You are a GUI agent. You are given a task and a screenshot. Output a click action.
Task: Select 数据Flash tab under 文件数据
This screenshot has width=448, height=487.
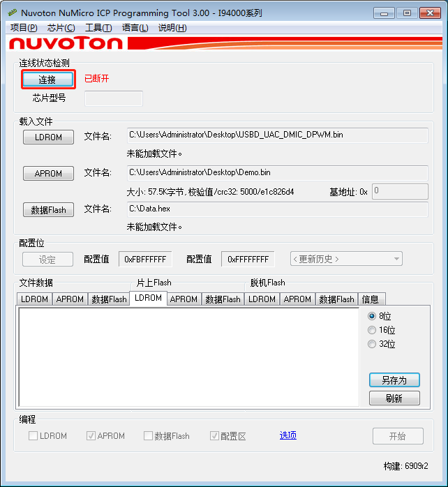point(109,299)
